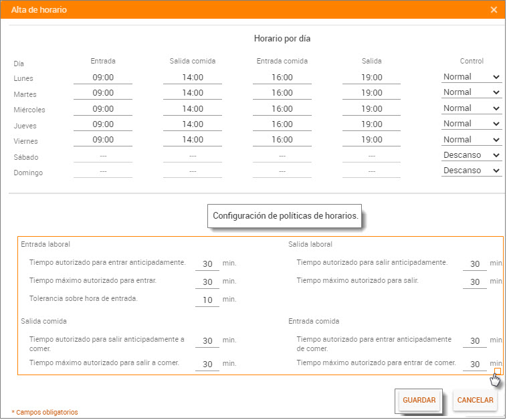This screenshot has width=507, height=420.
Task: Expand the Domingo Control dropdown
Action: [471, 171]
